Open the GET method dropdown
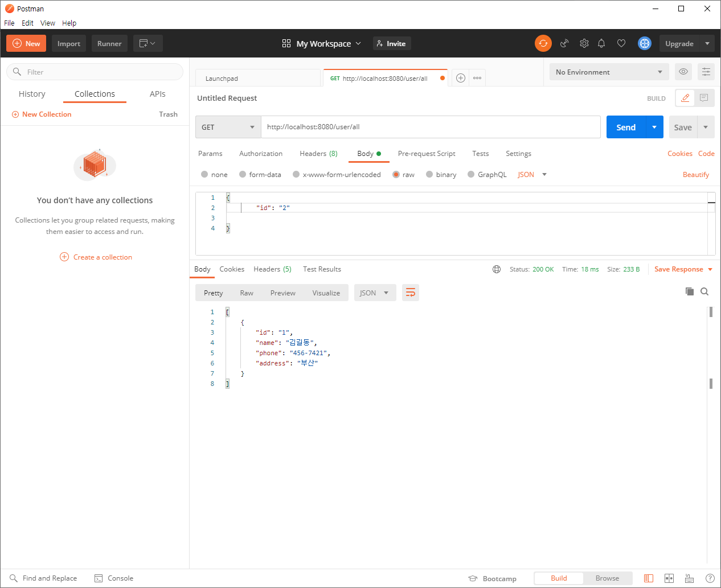 tap(228, 127)
